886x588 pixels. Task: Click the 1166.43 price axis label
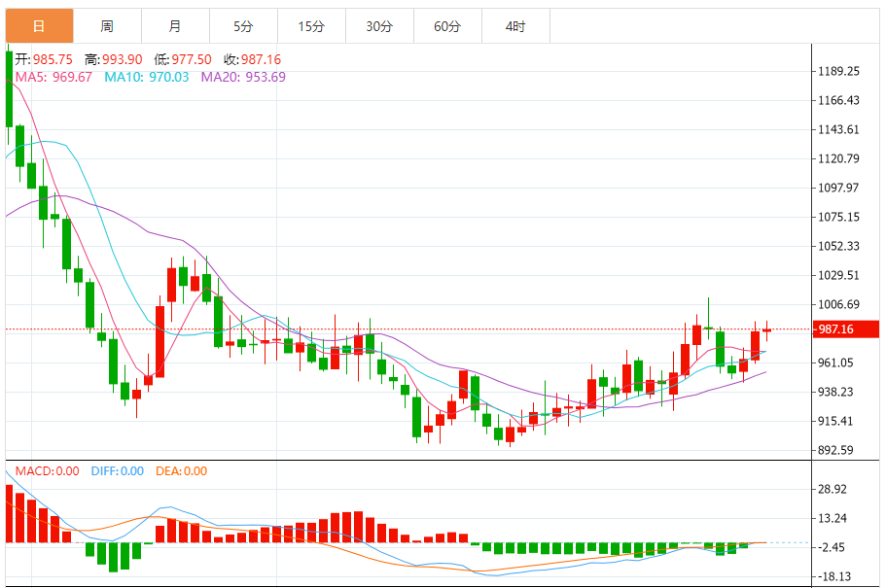pyautogui.click(x=838, y=100)
